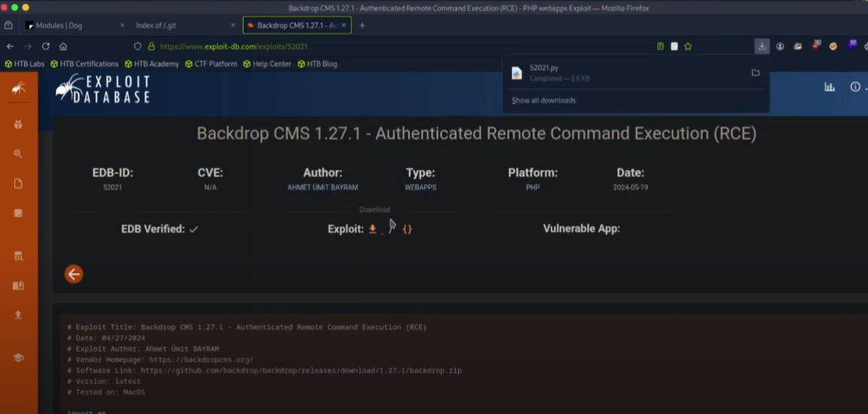Go to the browser Home page
Screen dimensions: 868x414
[63, 46]
